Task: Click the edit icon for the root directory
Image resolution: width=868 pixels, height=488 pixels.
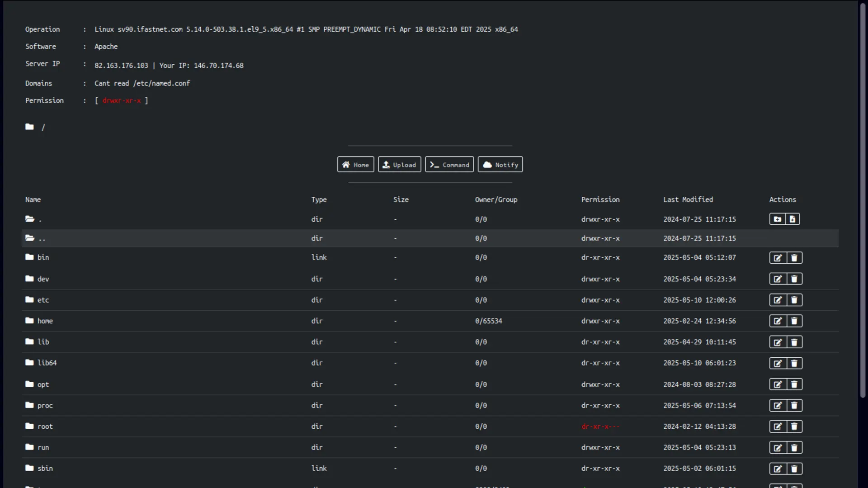Action: [778, 426]
